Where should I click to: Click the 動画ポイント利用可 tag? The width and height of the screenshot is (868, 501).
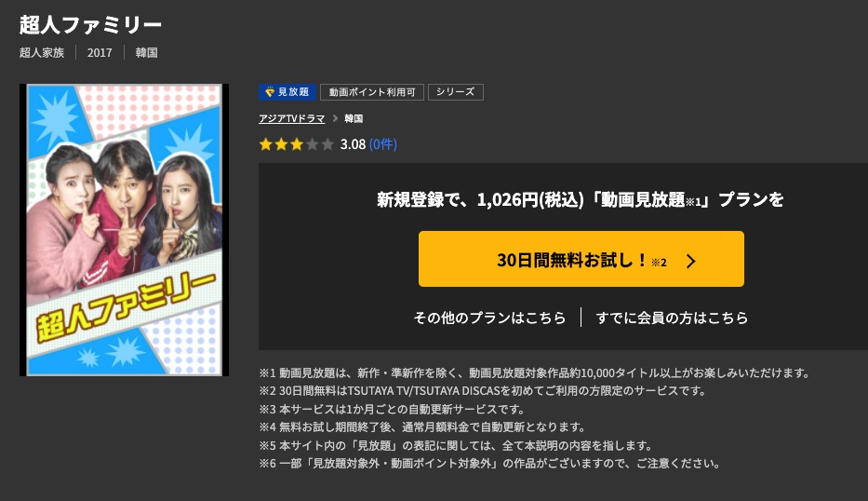[x=372, y=92]
